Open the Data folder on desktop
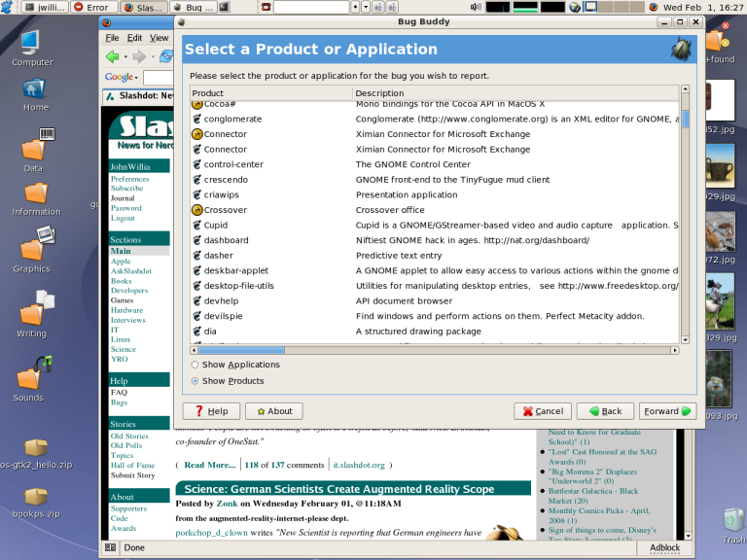Image resolution: width=747 pixels, height=560 pixels. [x=33, y=151]
